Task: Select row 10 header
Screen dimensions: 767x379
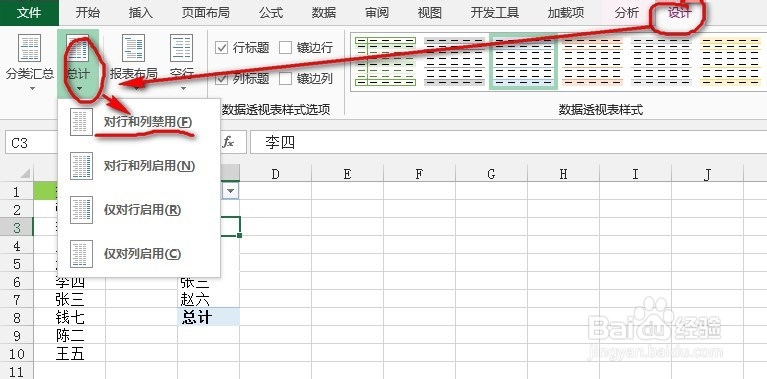Action: click(17, 354)
